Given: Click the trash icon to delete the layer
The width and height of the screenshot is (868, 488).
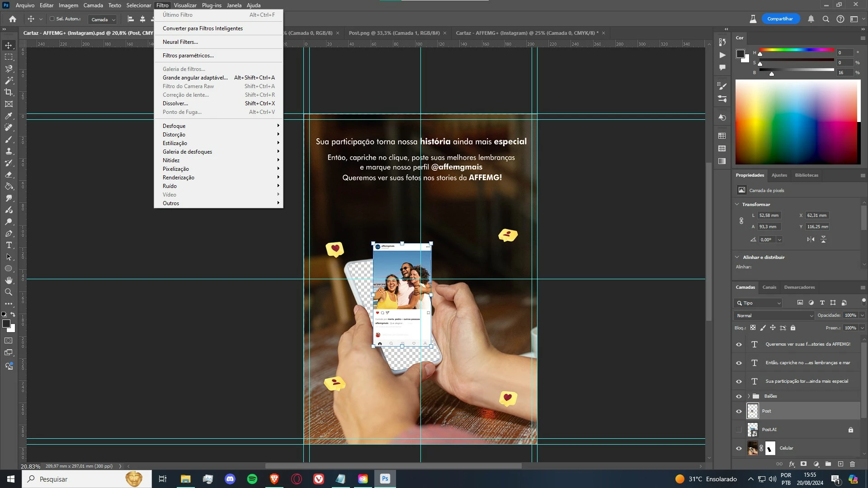Looking at the screenshot, I should pyautogui.click(x=853, y=464).
